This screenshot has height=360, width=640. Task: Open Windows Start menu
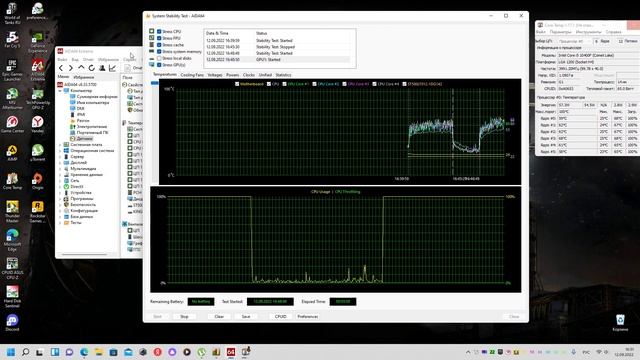(x=11, y=352)
